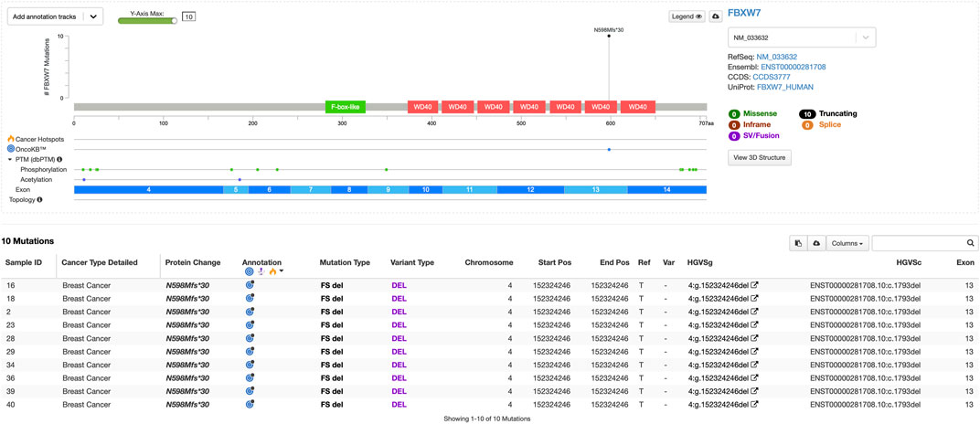The width and height of the screenshot is (980, 424).
Task: Click the purple acetylation dot near position 185
Action: [240, 180]
